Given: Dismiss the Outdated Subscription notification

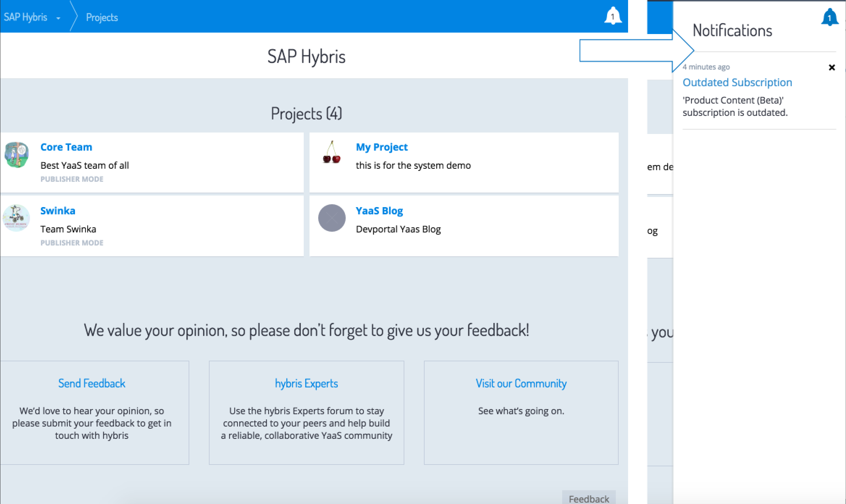Looking at the screenshot, I should click(x=832, y=67).
